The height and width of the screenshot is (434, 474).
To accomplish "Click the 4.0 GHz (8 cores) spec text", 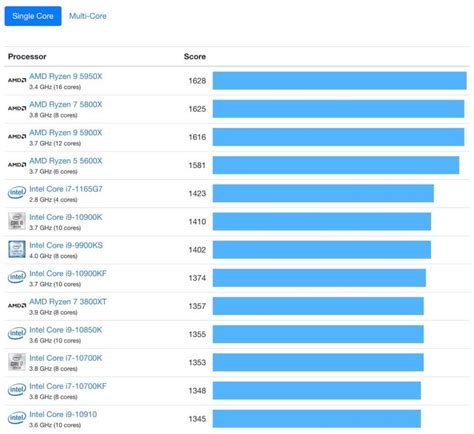I will pyautogui.click(x=53, y=256).
